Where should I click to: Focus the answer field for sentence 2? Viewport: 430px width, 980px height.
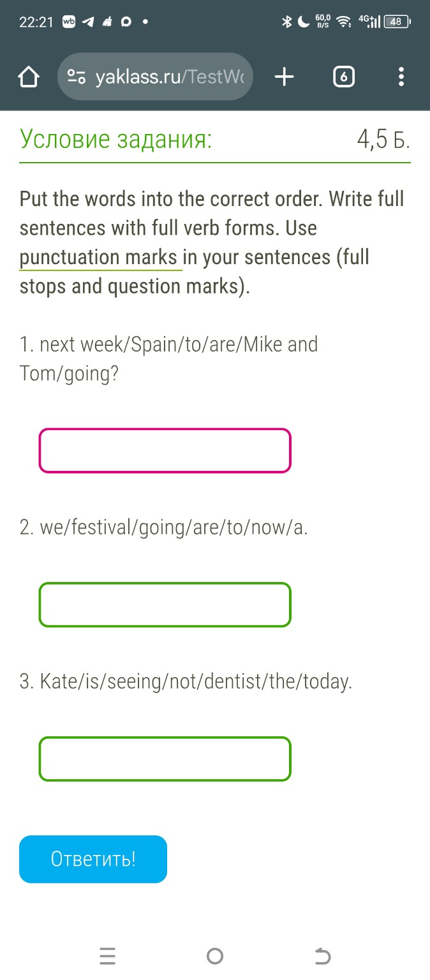(x=165, y=604)
